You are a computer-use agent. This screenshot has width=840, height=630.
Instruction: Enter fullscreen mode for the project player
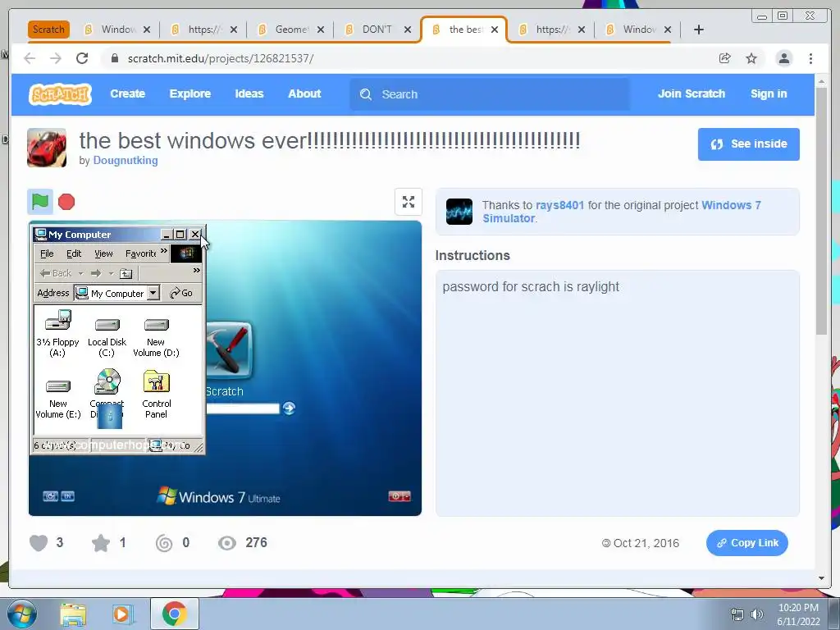click(409, 202)
